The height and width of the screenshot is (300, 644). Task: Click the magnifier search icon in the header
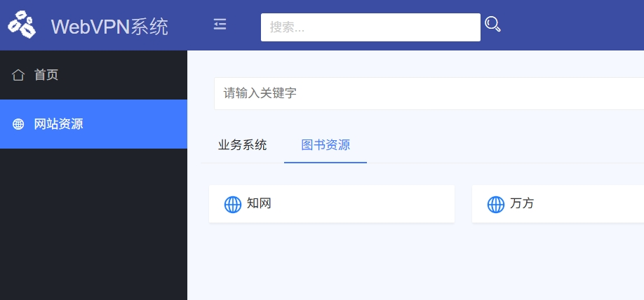(x=493, y=25)
